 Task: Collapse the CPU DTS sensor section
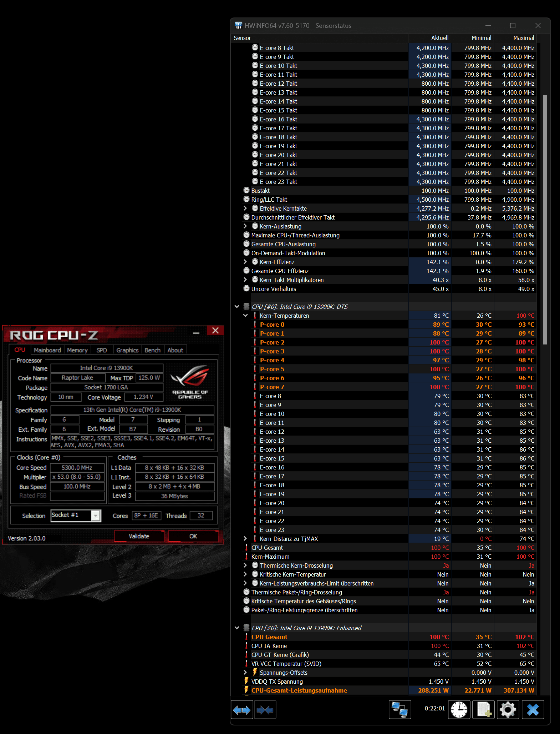237,306
